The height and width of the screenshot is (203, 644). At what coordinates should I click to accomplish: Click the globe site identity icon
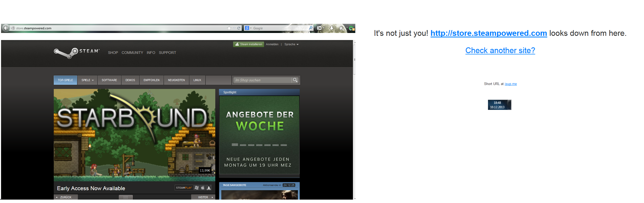[x=13, y=28]
